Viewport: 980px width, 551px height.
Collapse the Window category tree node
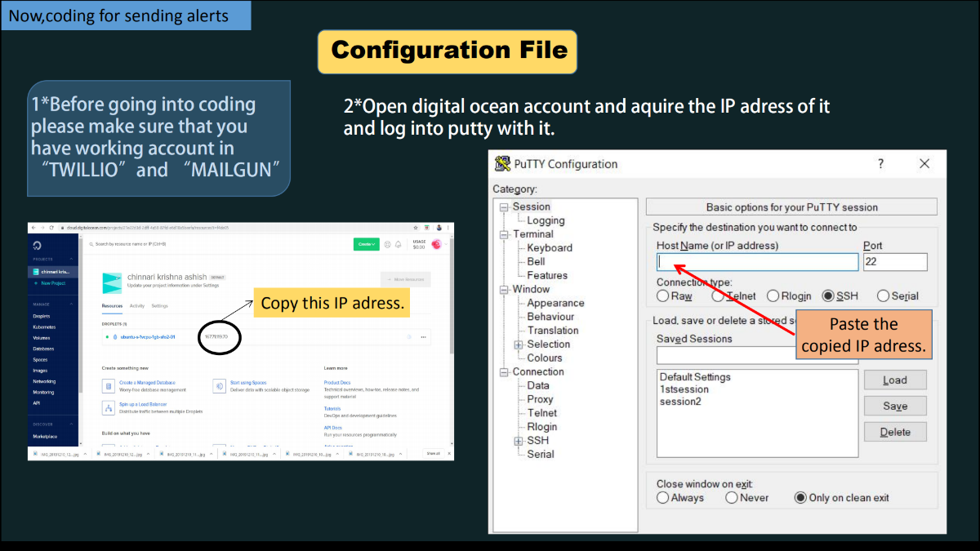pyautogui.click(x=504, y=290)
